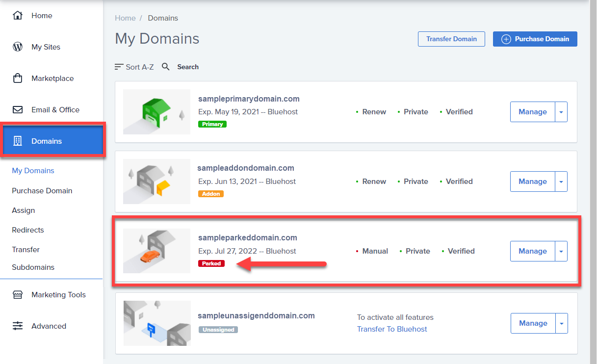
Task: Click the Sort A-Z lines icon
Action: point(119,67)
